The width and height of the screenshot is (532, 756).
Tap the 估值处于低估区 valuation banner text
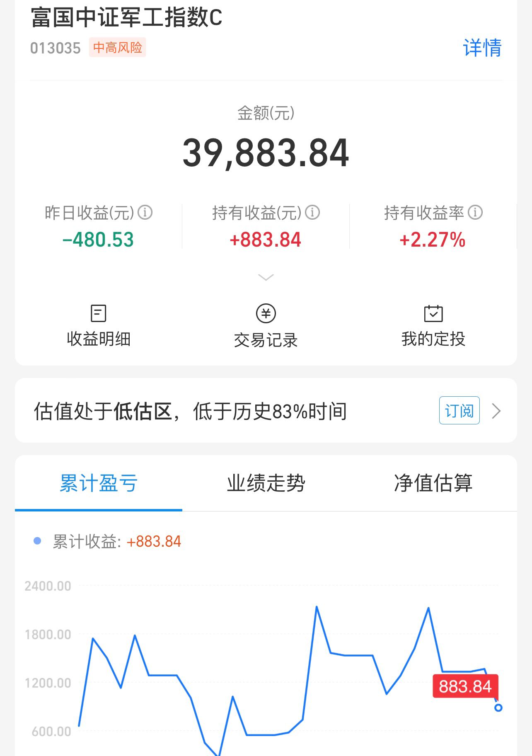click(191, 411)
